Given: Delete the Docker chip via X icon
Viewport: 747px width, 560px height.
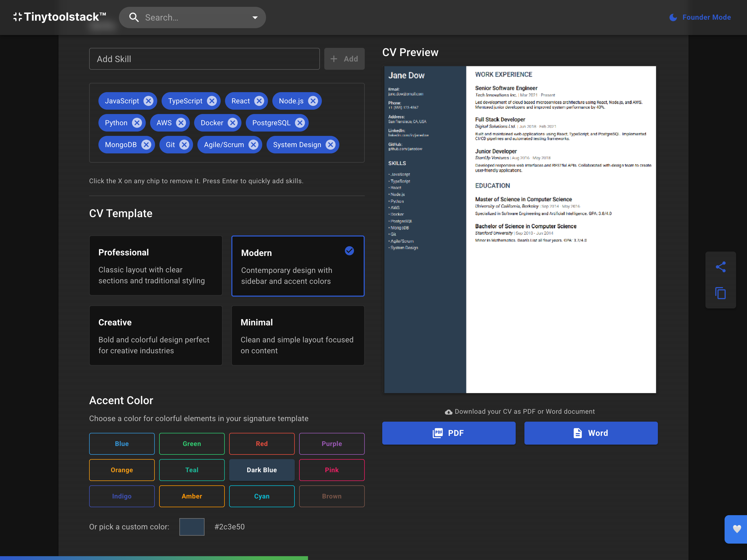Looking at the screenshot, I should (x=232, y=123).
